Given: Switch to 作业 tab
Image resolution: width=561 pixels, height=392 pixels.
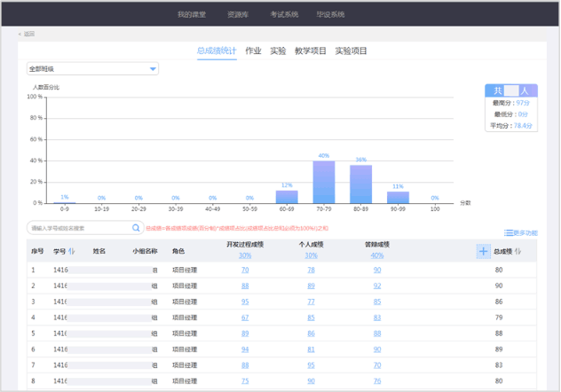Looking at the screenshot, I should click(x=253, y=51).
